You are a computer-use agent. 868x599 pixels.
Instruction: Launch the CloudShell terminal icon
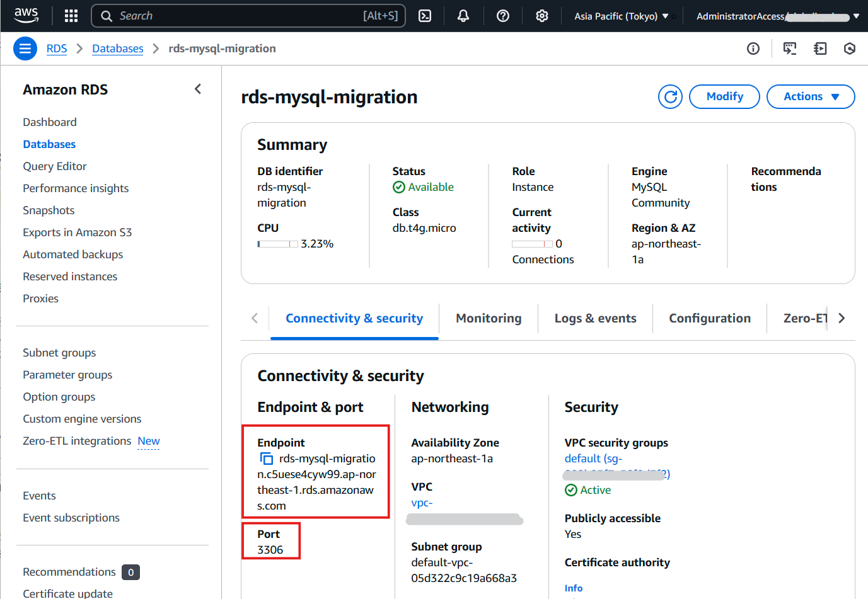425,16
